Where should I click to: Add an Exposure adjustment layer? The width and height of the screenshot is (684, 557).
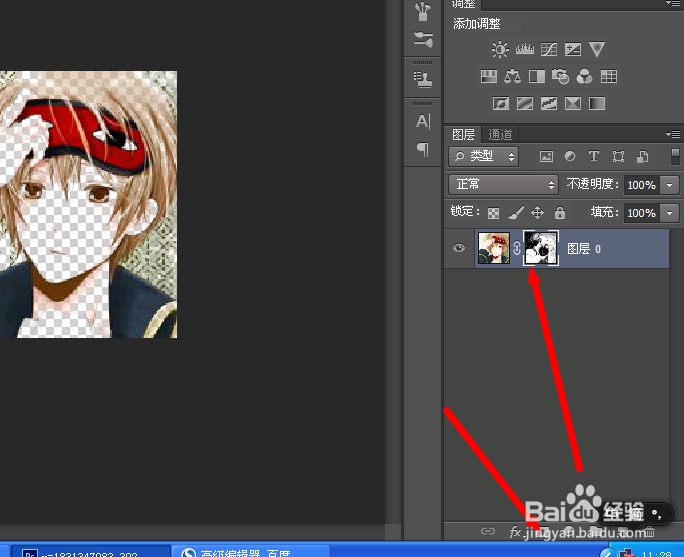pos(573,49)
